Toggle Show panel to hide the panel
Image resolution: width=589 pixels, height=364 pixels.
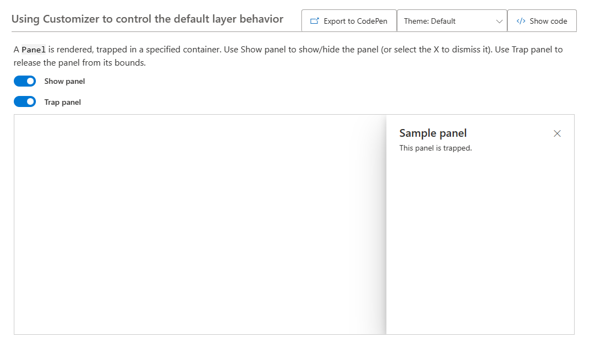[25, 81]
